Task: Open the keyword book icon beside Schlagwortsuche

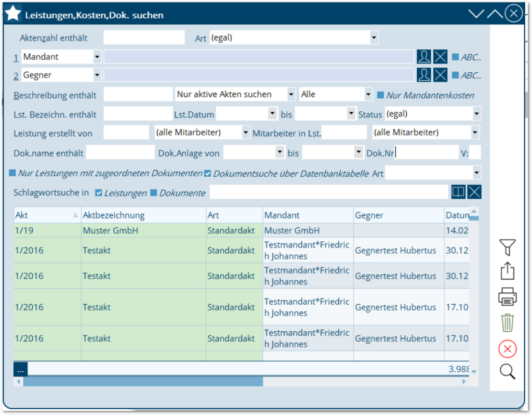Action: point(458,192)
